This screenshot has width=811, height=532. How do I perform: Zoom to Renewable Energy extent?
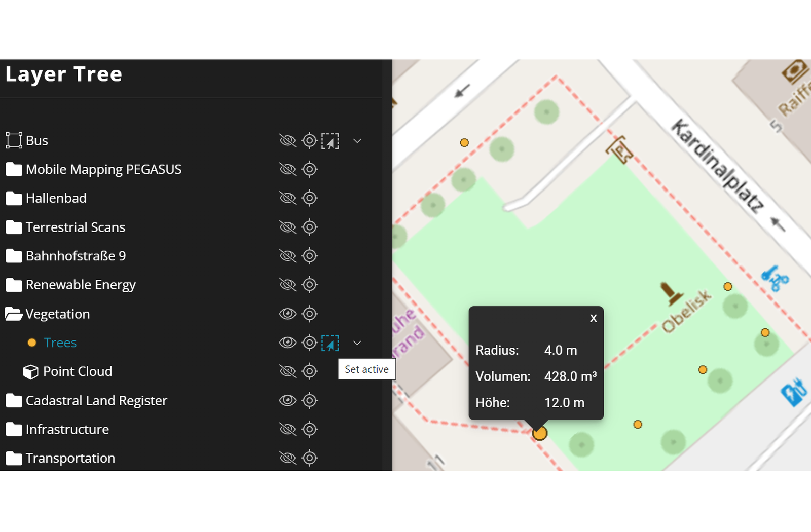309,285
